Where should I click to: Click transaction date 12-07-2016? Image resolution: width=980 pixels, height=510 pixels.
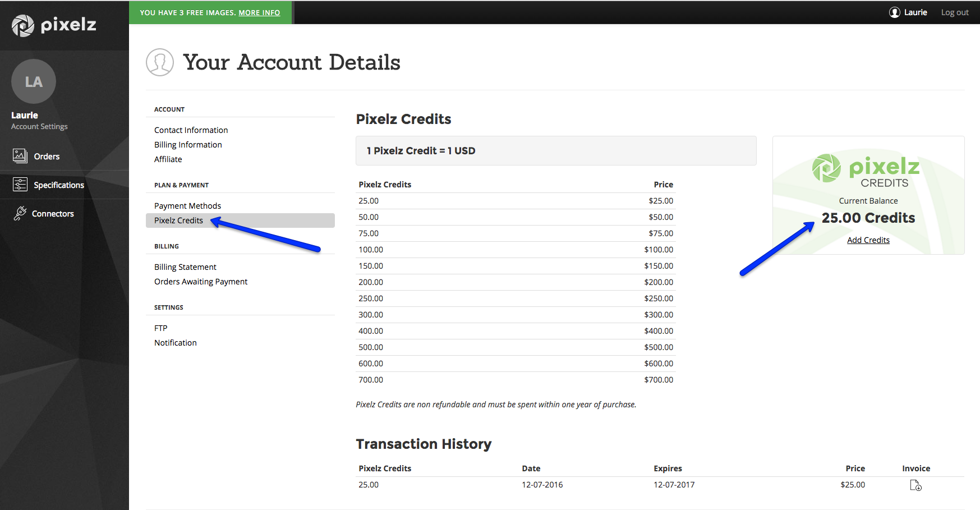tap(542, 485)
